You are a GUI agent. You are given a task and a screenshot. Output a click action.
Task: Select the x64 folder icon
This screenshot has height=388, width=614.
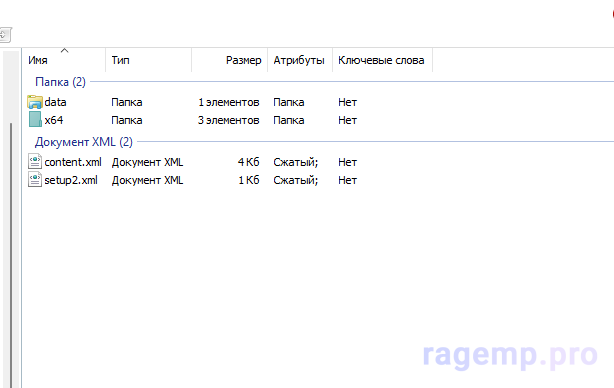tap(35, 119)
